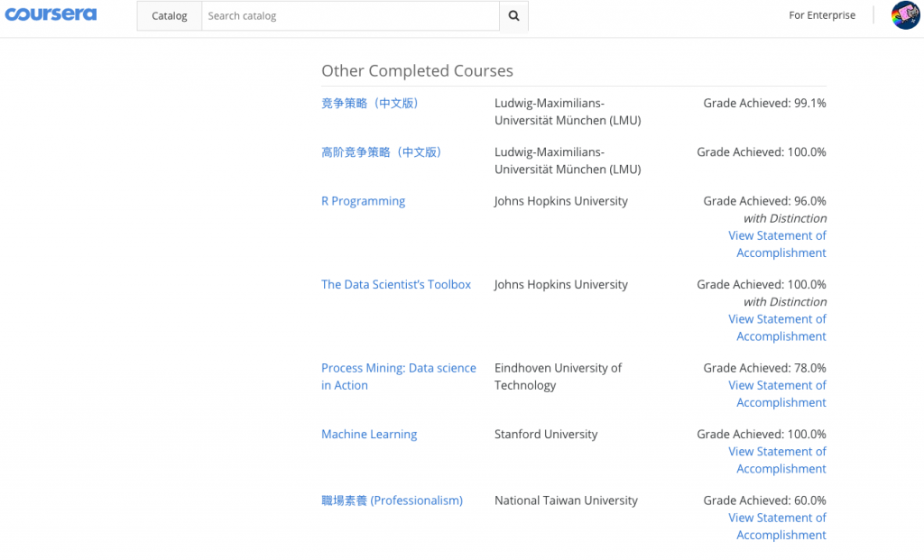Viewport: 924px width, 560px height.
Task: Select LMU text beside 竞争策略（中文版）
Action: click(x=568, y=111)
